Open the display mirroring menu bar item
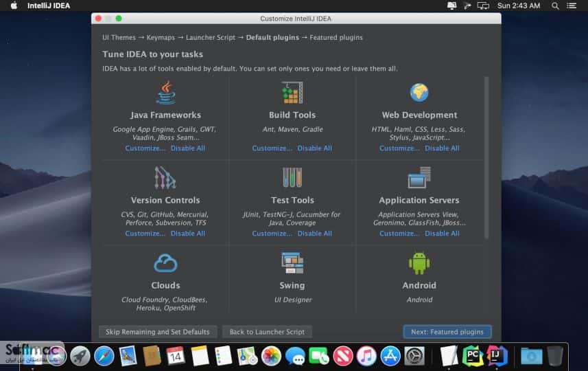Viewport: 588px width, 371px height. coord(483,5)
